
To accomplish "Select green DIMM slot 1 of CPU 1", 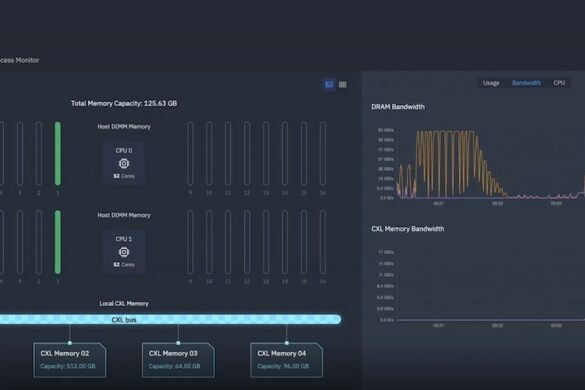I will pos(58,242).
